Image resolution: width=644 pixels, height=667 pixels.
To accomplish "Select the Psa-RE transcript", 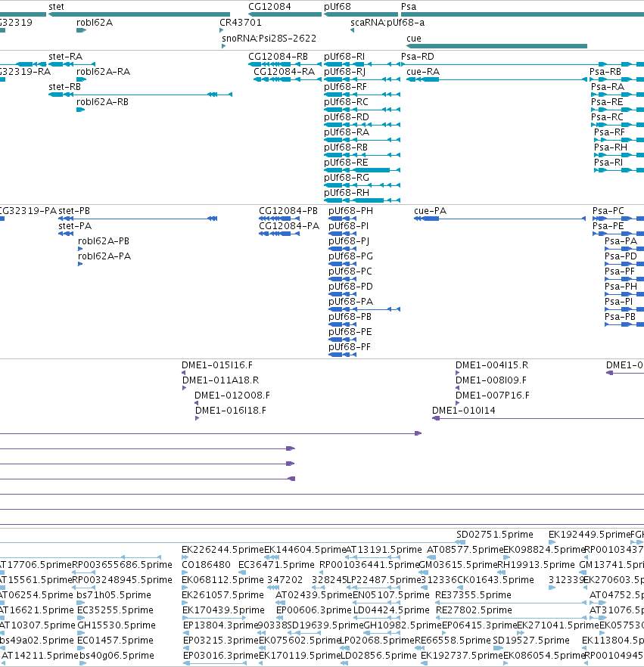I will [x=618, y=110].
